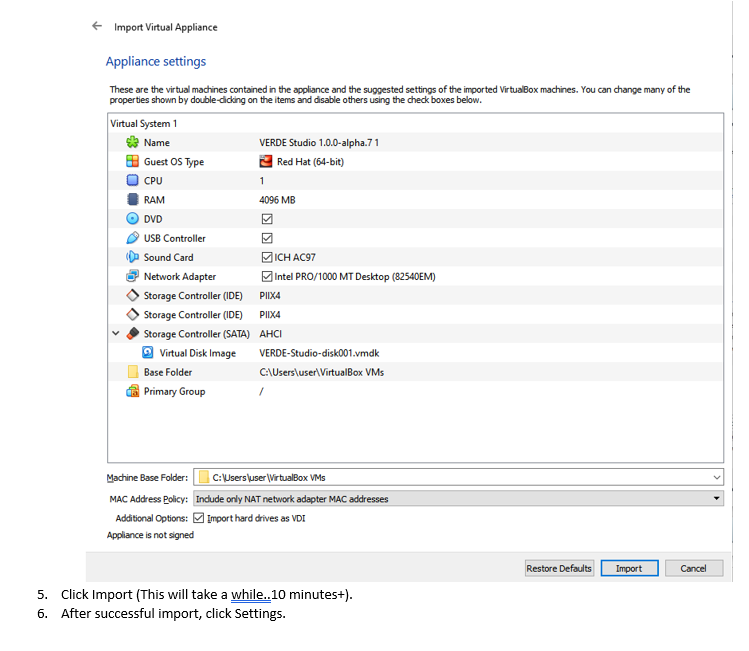749x651 pixels.
Task: Click the Appliance is not signed text
Action: pyautogui.click(x=150, y=535)
